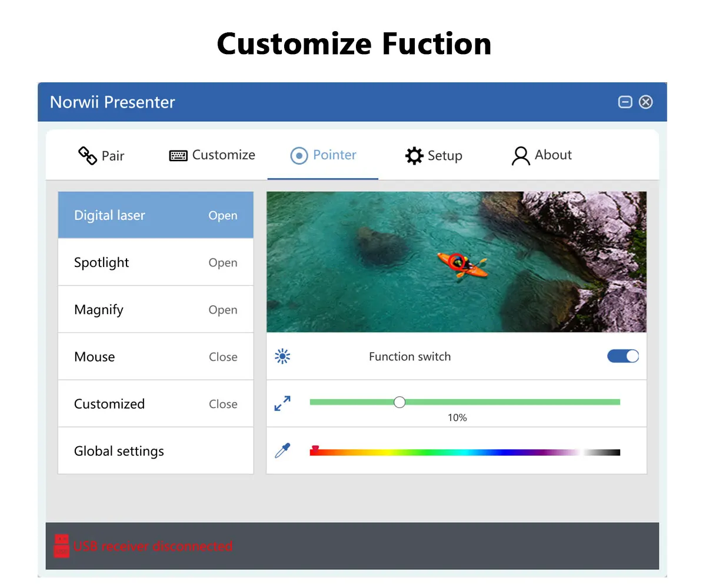Turn off the Function switch toggle
Image resolution: width=706 pixels, height=588 pixels.
[x=623, y=356]
